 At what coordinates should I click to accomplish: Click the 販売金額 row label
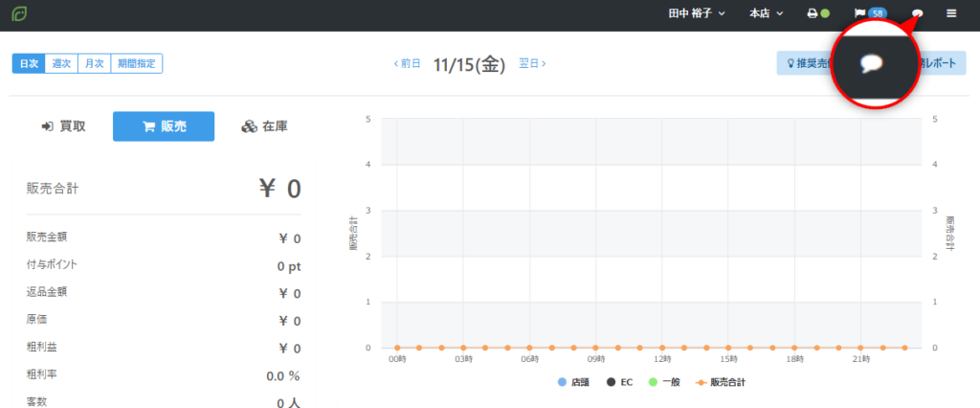coord(47,237)
